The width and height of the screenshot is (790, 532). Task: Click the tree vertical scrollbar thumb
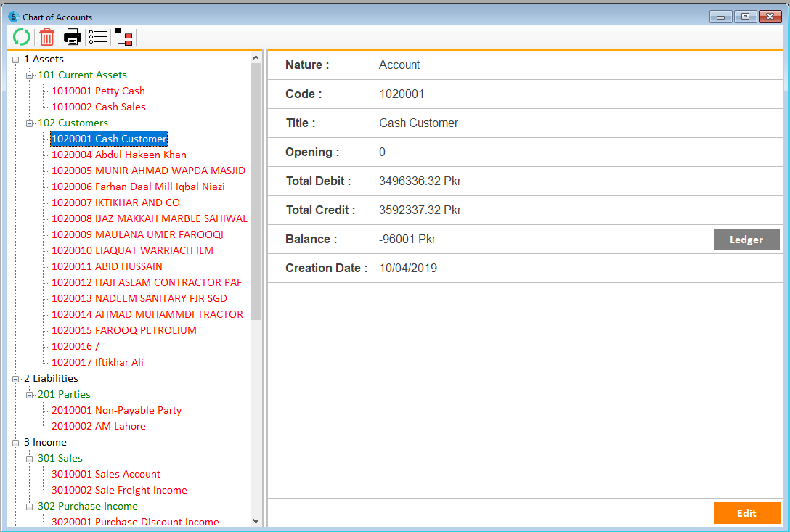(256, 192)
